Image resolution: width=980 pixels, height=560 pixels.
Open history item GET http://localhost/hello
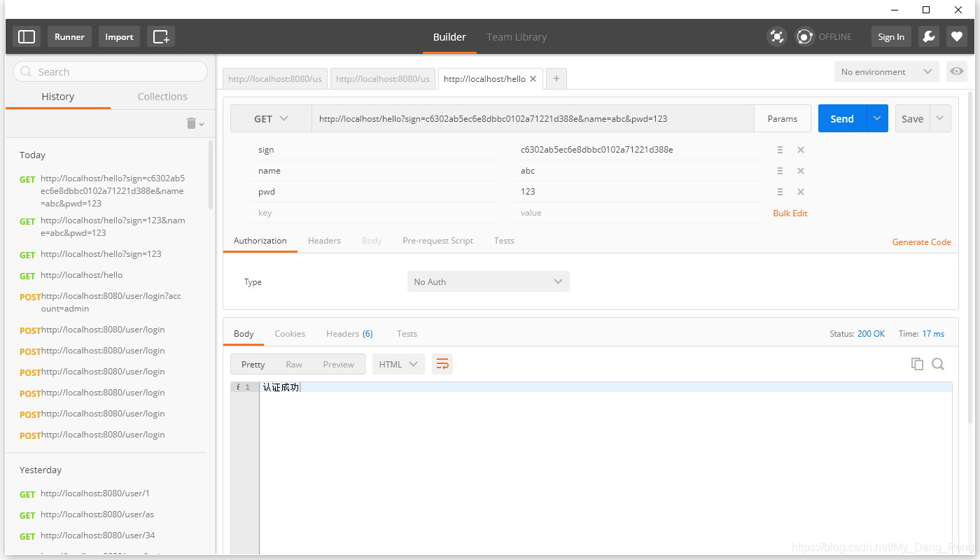[81, 275]
